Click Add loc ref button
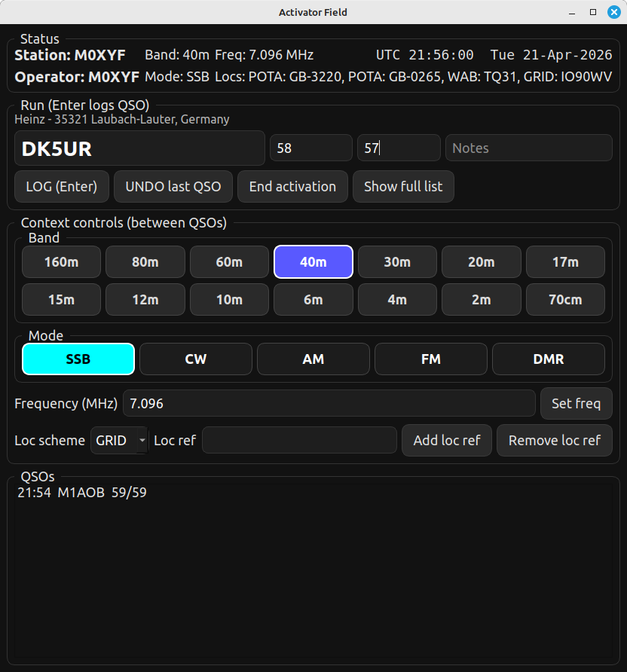Image resolution: width=627 pixels, height=672 pixels. point(446,441)
